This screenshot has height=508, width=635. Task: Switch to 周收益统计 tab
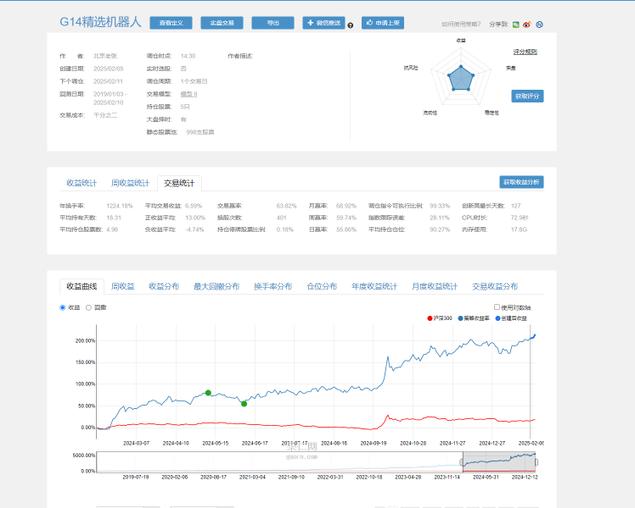click(x=130, y=183)
